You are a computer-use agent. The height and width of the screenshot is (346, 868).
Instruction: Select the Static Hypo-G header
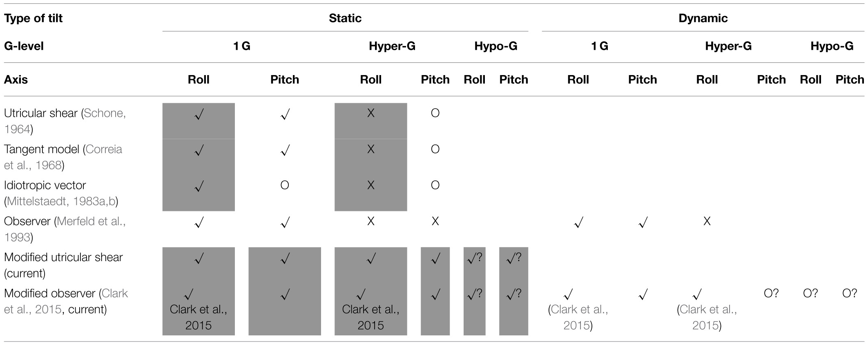(x=495, y=46)
